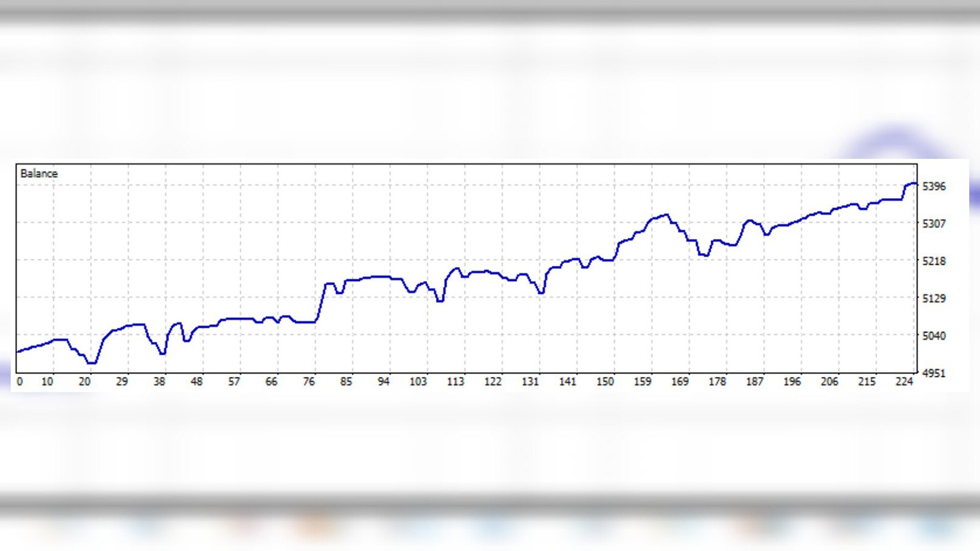Click the 57 label on trade axis
Screen dimensions: 980x551
point(234,381)
